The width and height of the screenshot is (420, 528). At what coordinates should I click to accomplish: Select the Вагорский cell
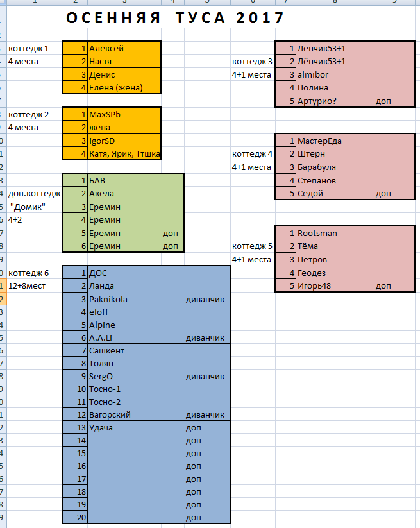tap(124, 415)
